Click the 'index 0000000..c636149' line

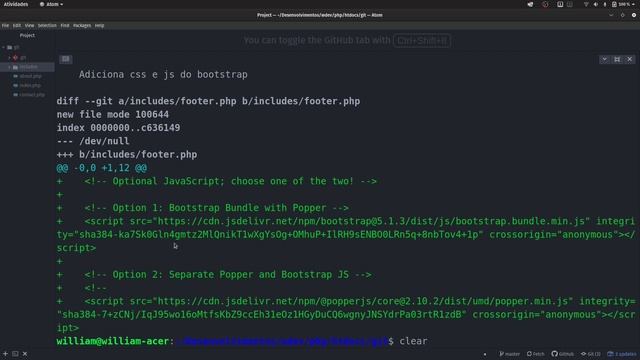pos(118,128)
